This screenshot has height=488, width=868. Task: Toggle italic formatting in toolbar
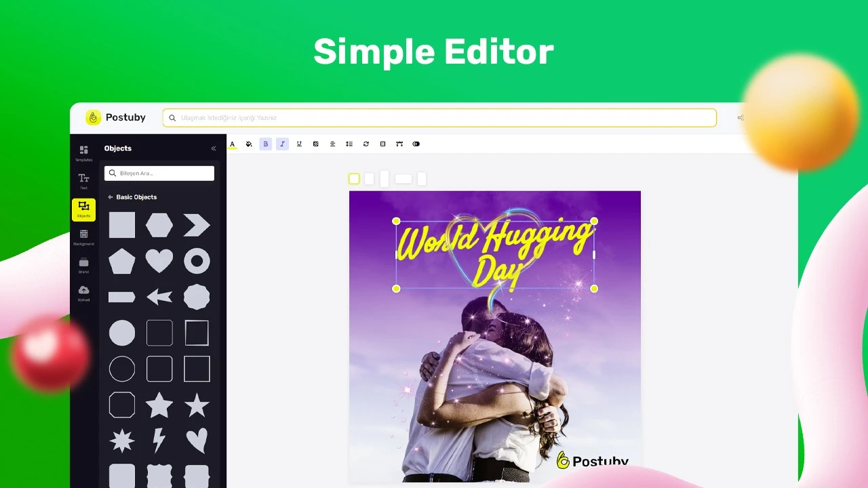click(283, 144)
